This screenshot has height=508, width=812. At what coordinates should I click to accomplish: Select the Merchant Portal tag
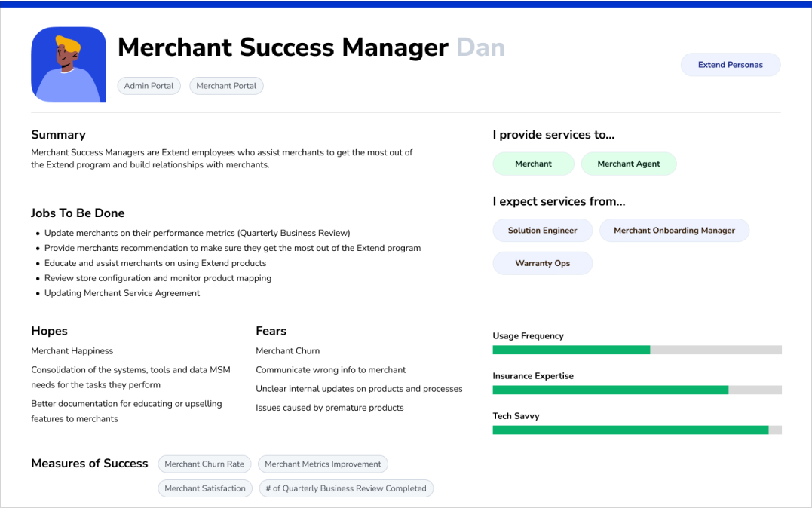226,86
